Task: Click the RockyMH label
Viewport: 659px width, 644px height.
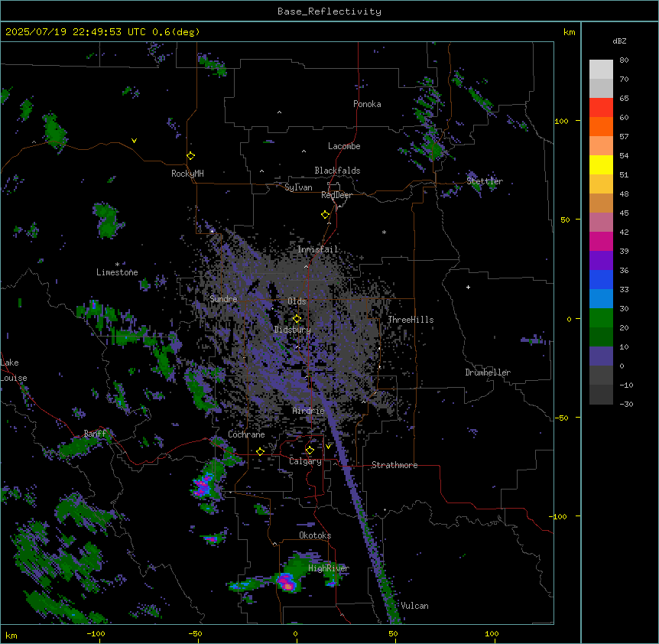Action: (x=187, y=174)
